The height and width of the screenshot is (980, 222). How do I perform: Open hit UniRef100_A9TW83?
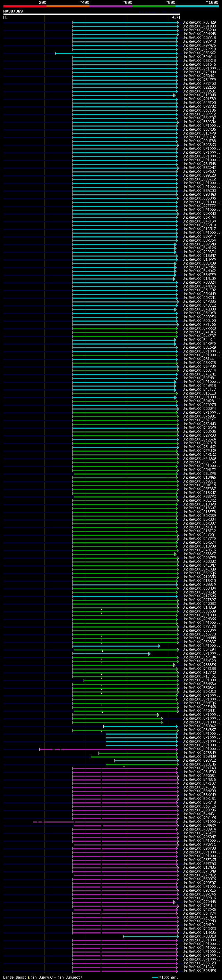coord(199,26)
